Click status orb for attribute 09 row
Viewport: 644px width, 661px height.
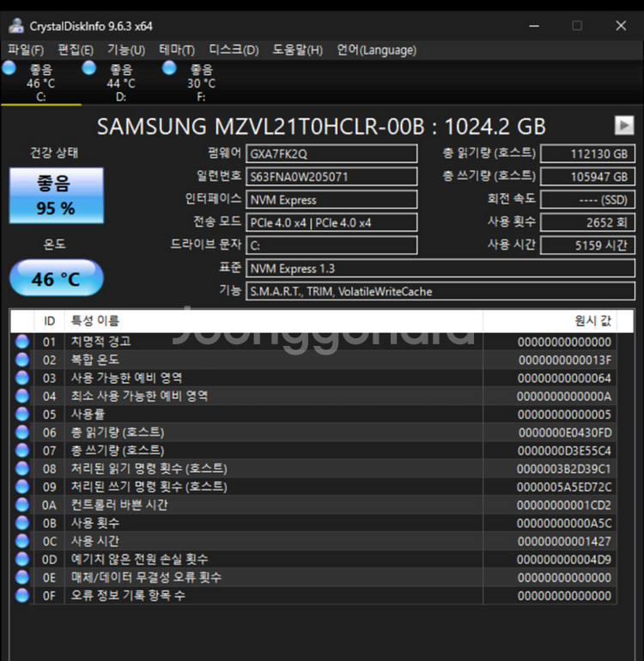pos(22,487)
